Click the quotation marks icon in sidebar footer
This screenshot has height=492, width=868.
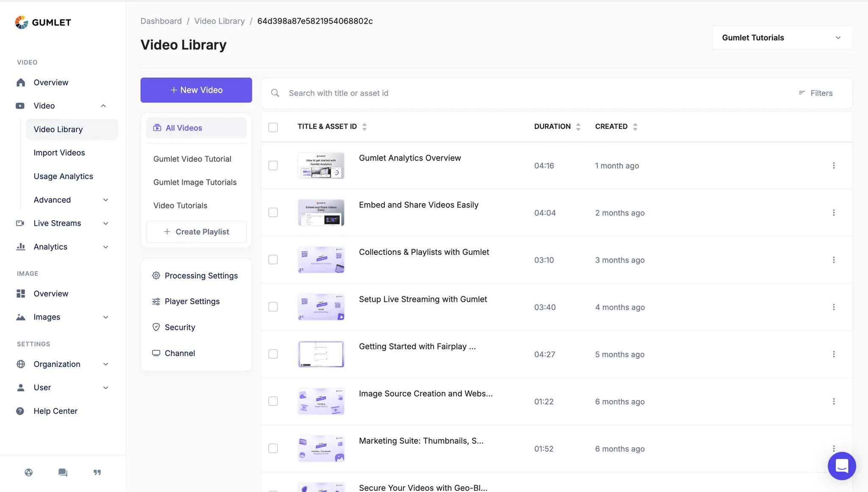97,473
